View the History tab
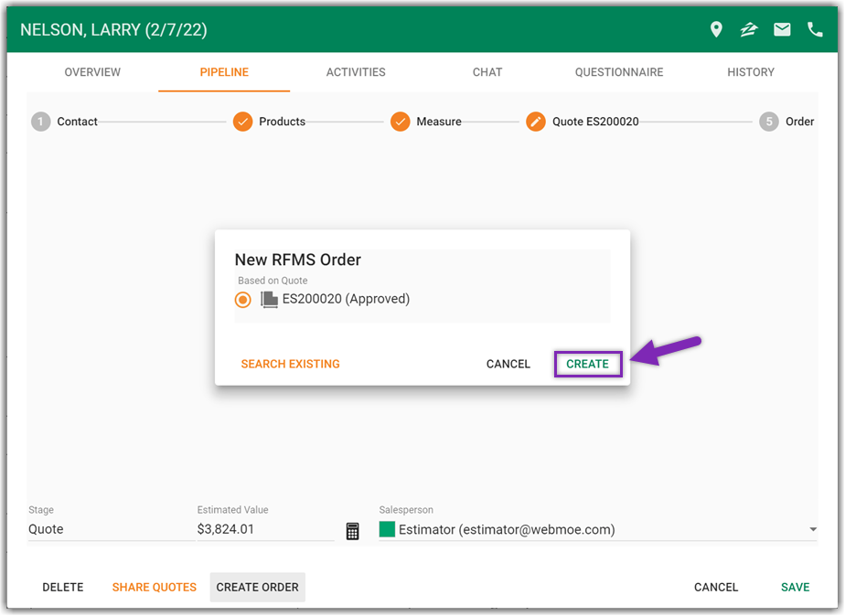Screen dimensions: 845x616 [751, 72]
